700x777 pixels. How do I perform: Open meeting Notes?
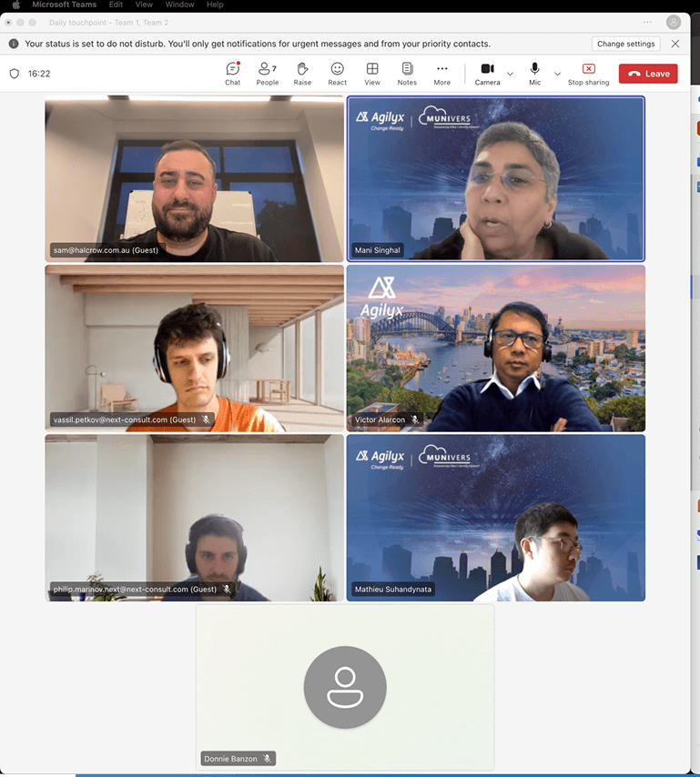(407, 74)
